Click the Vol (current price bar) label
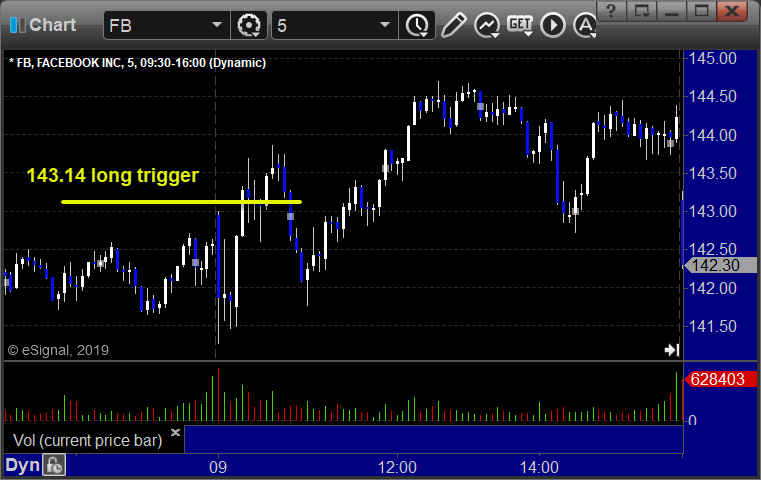 [x=87, y=440]
